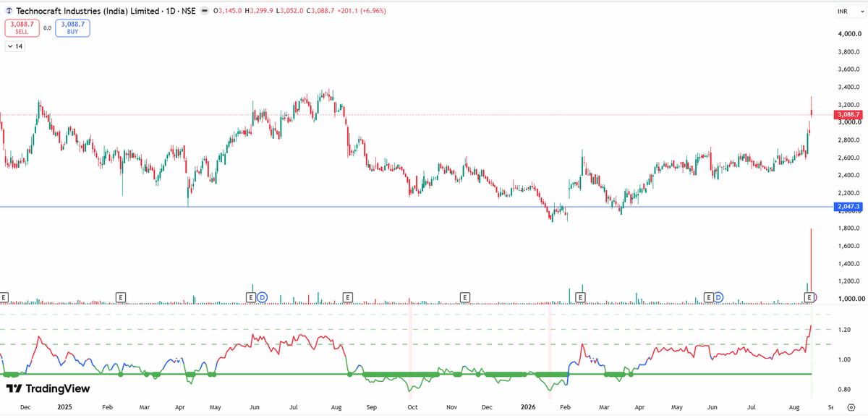The width and height of the screenshot is (868, 418).
Task: Click the Nov label on time axis
Action: click(x=452, y=408)
